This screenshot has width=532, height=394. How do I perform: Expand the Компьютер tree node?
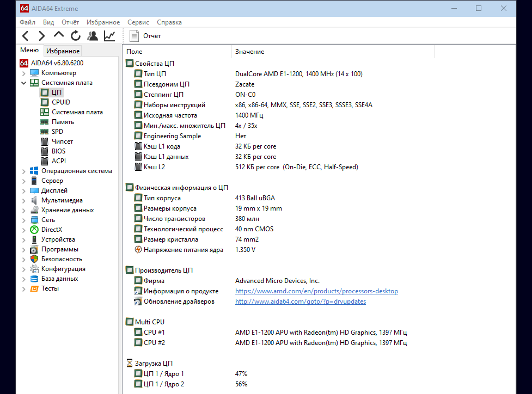click(x=24, y=73)
